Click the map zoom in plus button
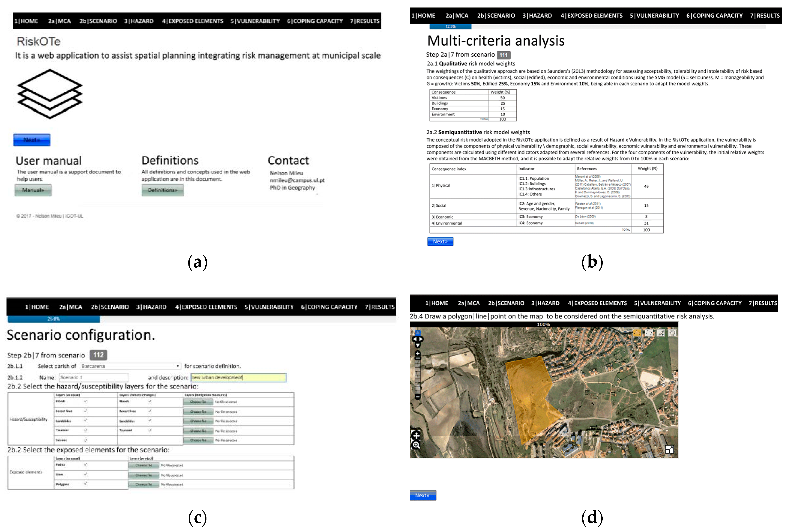Screen dimensions: 786x532 click(418, 353)
